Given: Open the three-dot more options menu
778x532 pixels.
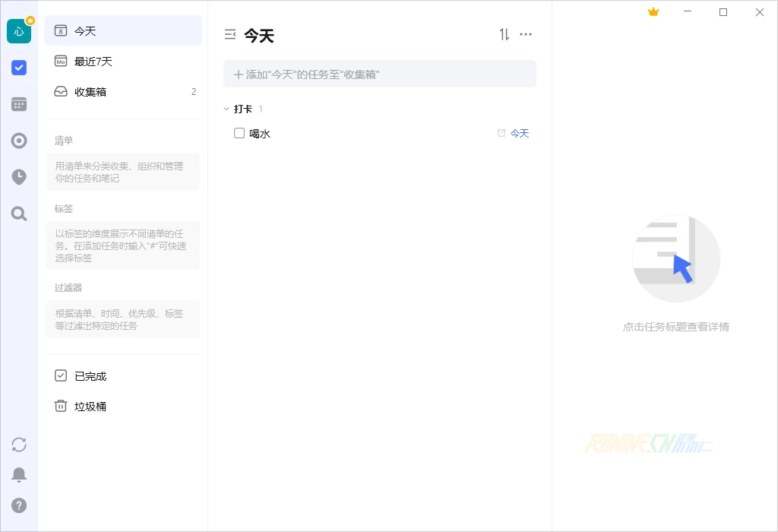Looking at the screenshot, I should tap(526, 34).
